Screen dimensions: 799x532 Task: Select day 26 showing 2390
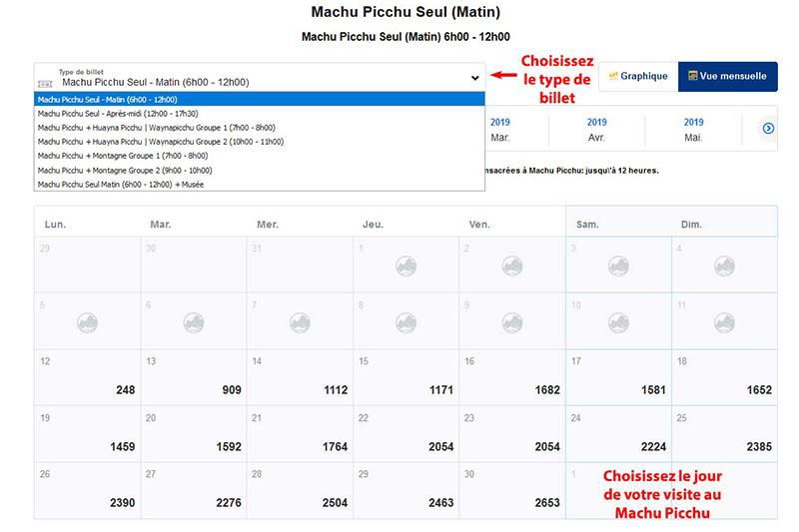point(87,490)
